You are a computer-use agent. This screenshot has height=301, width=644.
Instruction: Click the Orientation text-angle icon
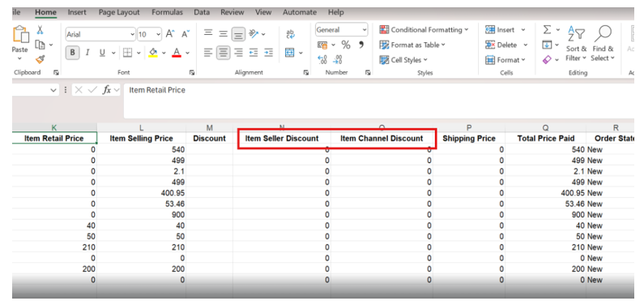[x=254, y=34]
